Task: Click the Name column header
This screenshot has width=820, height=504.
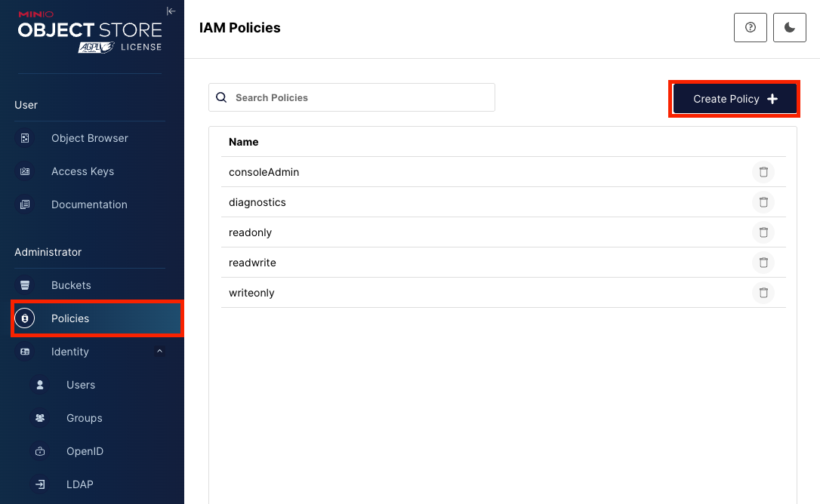Action: coord(243,142)
